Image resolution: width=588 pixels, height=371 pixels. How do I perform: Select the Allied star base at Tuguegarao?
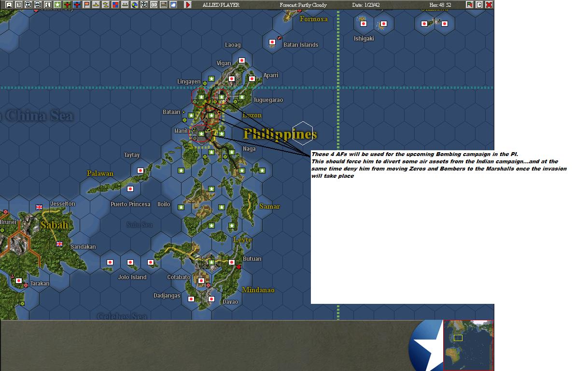tap(242, 97)
